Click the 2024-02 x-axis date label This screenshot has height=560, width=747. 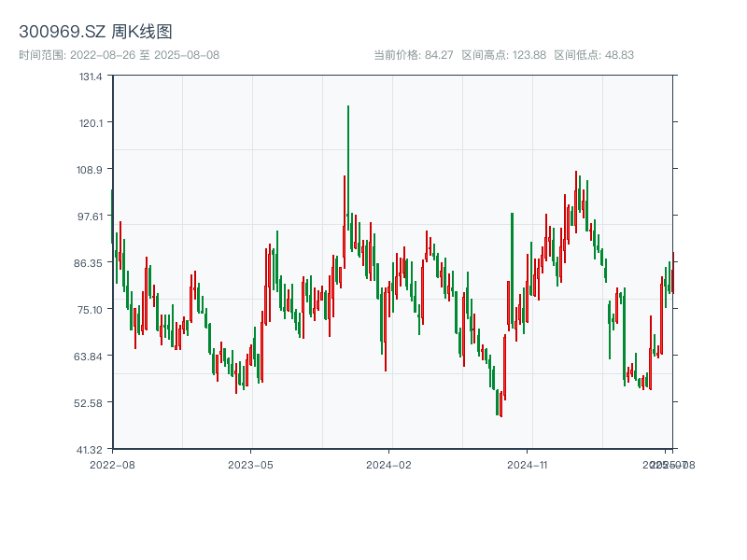[x=388, y=464]
